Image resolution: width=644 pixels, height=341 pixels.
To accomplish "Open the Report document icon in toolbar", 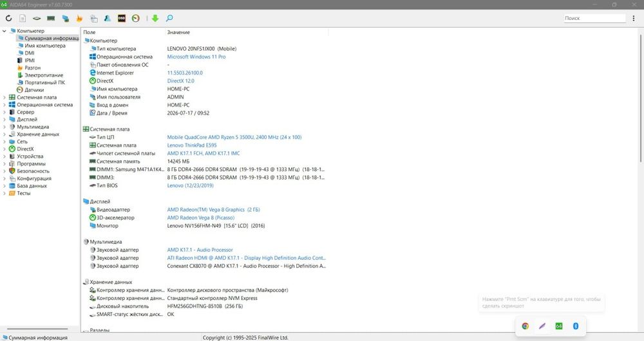I will [23, 18].
